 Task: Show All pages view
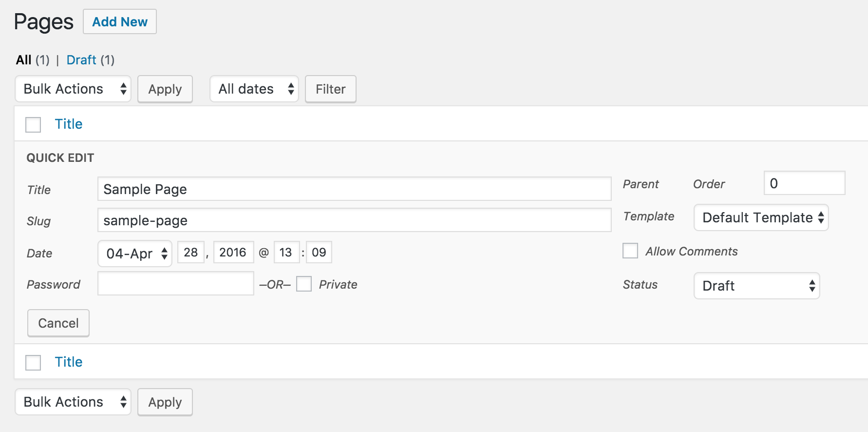coord(23,60)
